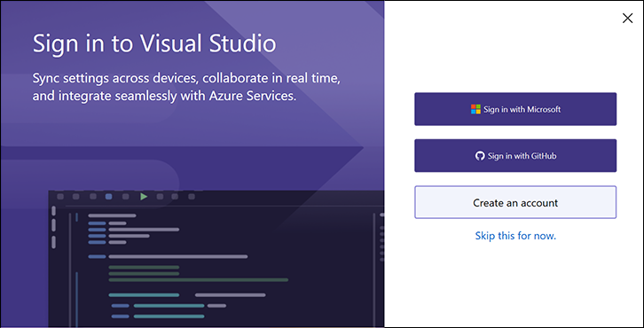Image resolution: width=644 pixels, height=328 pixels.
Task: Click the blue square in illustration toolbar
Action: point(108,197)
